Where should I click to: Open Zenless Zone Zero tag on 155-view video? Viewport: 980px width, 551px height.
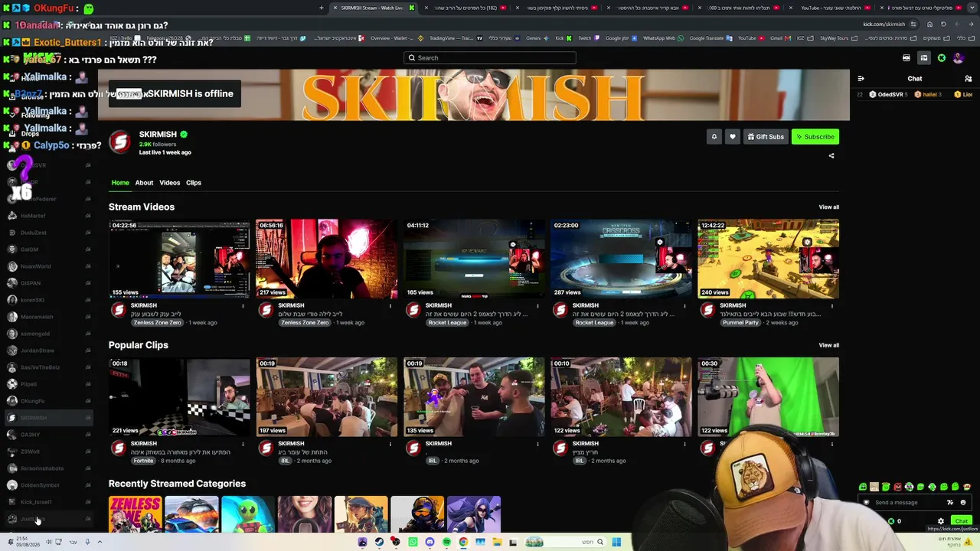(x=158, y=323)
